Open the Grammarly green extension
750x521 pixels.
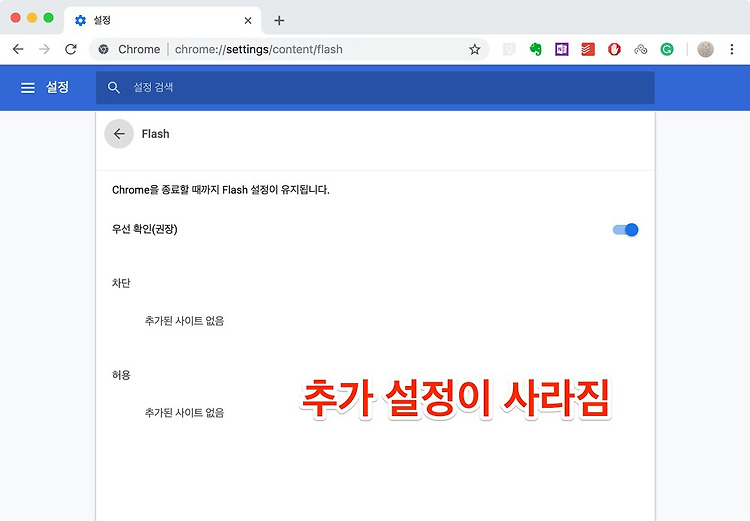point(667,49)
